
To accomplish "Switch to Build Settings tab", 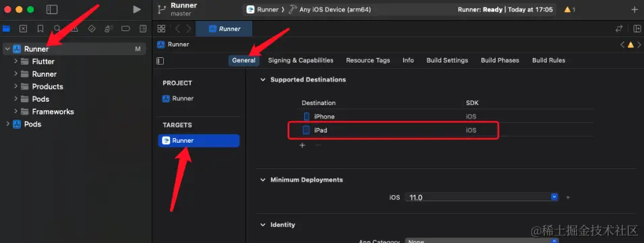I will (447, 60).
